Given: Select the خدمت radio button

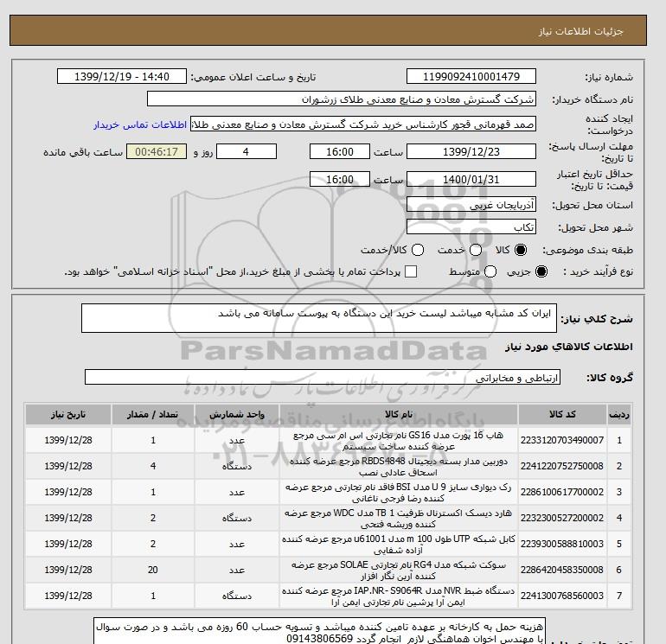Looking at the screenshot, I should click(x=476, y=250).
